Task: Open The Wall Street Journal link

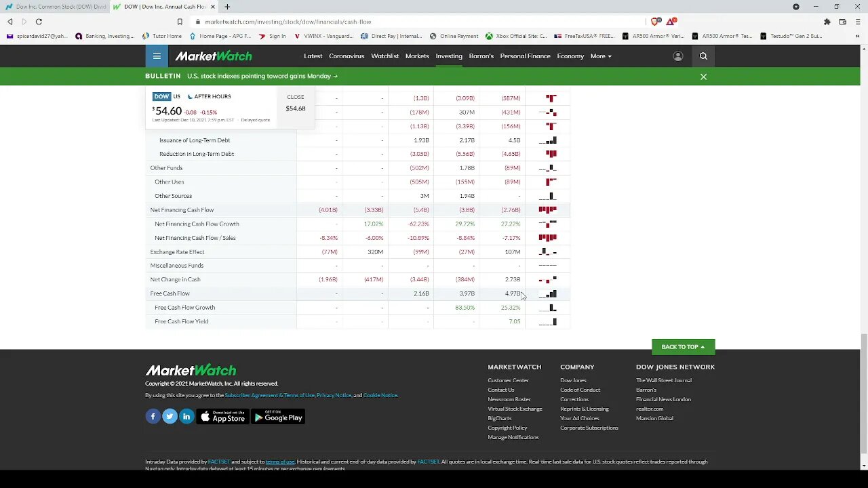Action: coord(664,380)
